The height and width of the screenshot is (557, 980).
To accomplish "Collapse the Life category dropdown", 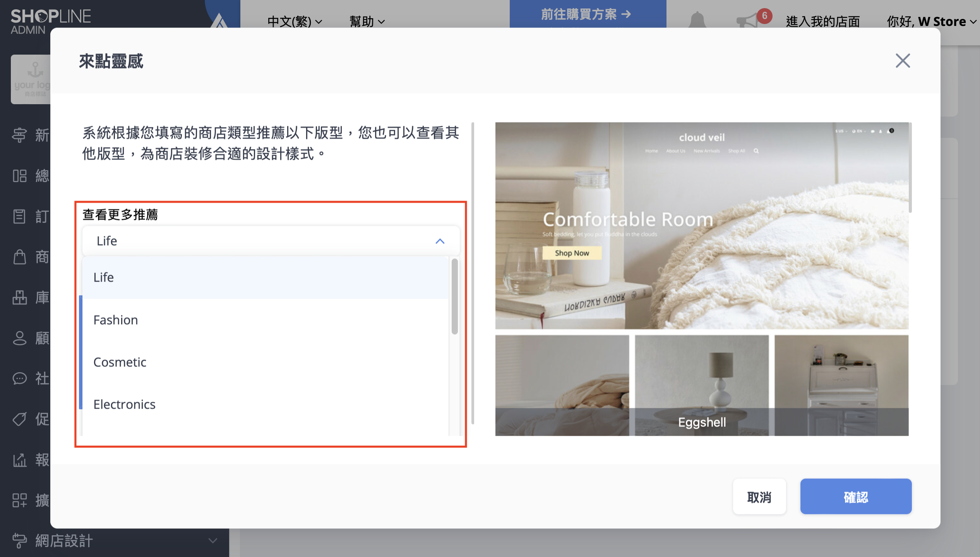I will (440, 241).
